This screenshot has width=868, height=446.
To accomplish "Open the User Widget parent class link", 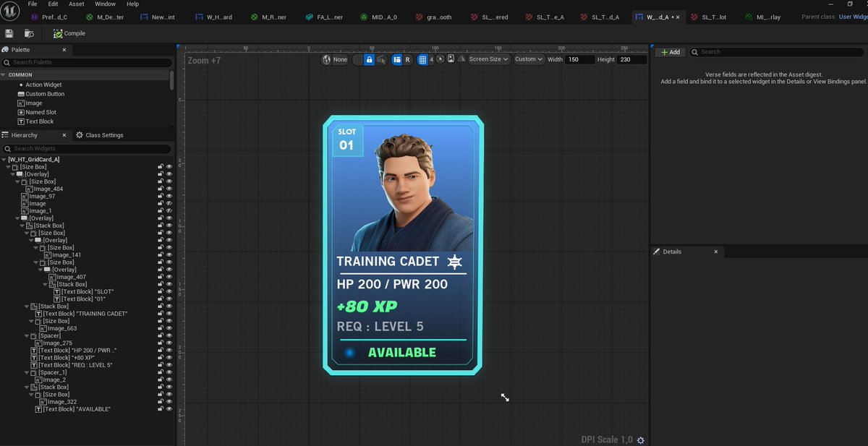I will click(x=853, y=17).
